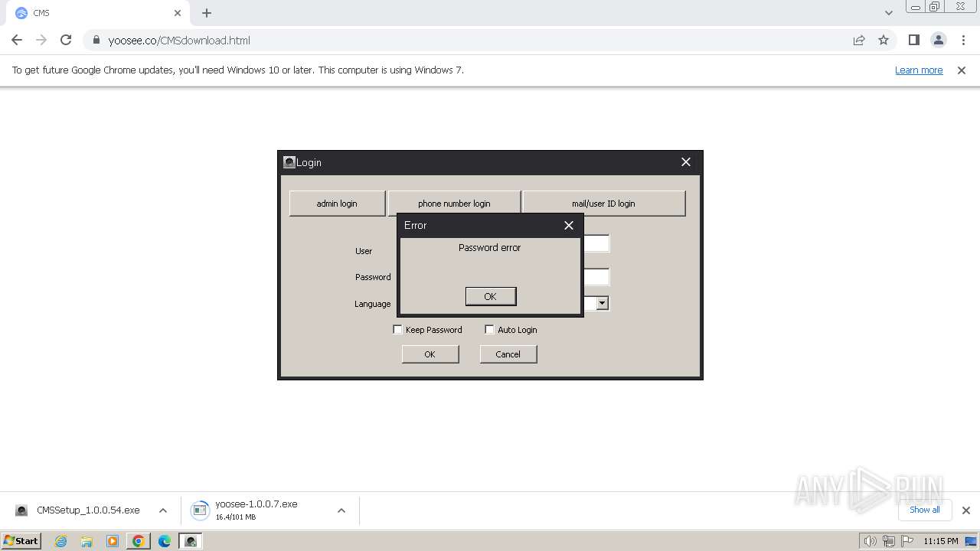Viewport: 980px width, 551px height.
Task: Expand CMSSetup download options chevron
Action: pos(163,510)
